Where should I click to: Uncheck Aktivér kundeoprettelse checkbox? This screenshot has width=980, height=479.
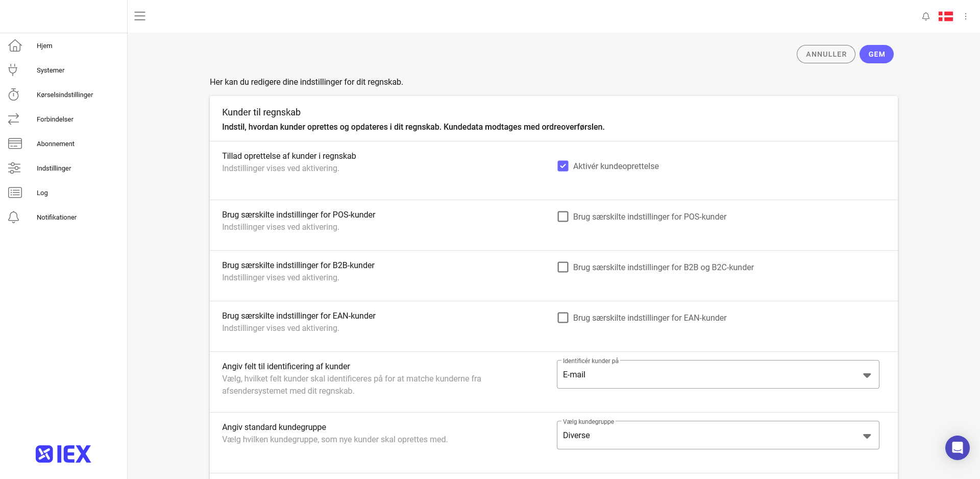point(562,166)
